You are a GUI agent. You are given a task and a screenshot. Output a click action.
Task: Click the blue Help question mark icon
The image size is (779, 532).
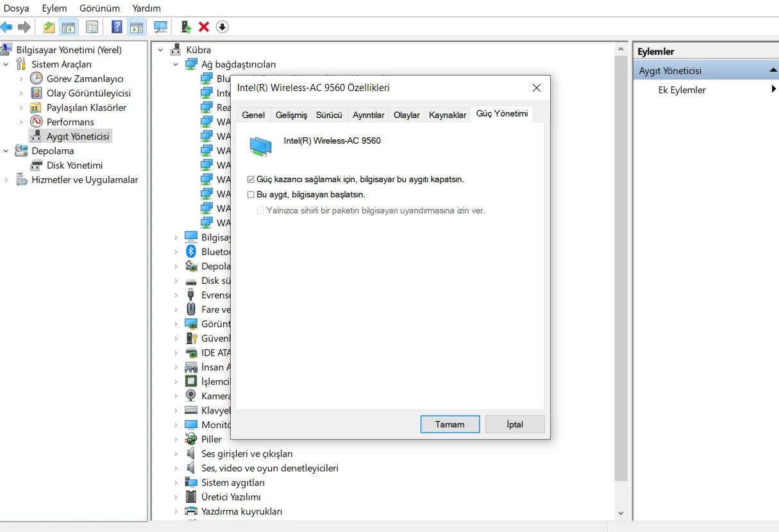(x=117, y=27)
